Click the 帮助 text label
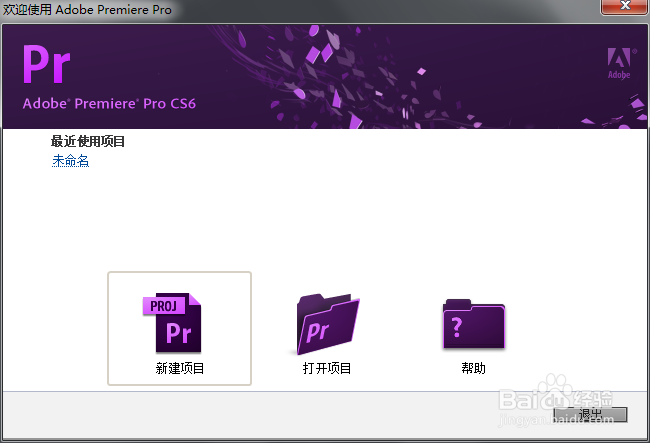 point(473,368)
